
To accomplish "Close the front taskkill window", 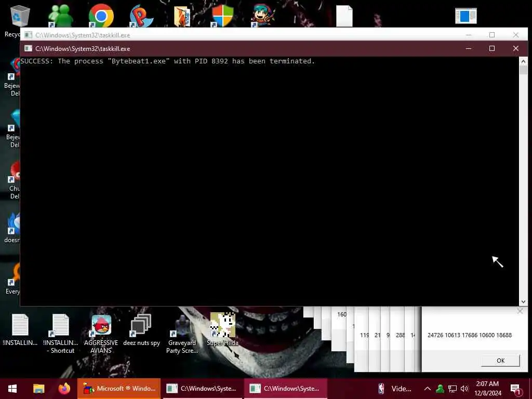I will (516, 48).
